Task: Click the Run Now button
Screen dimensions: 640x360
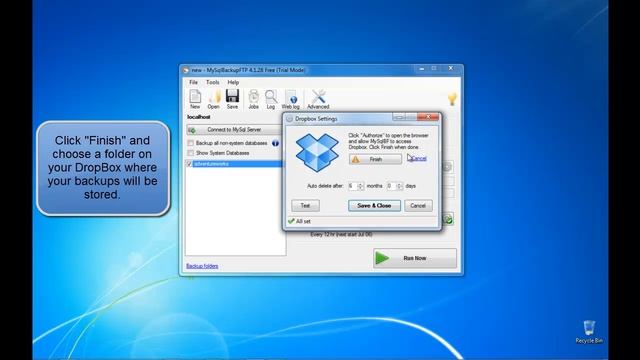Action: [415, 258]
